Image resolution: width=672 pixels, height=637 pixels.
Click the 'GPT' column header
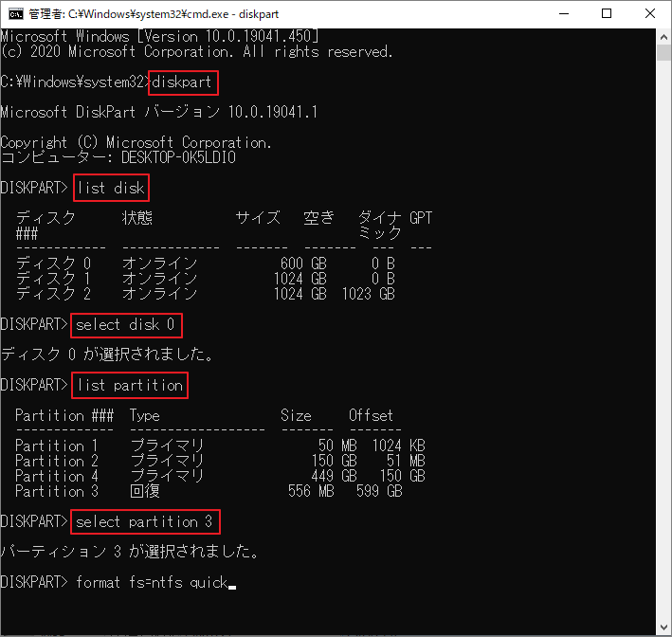421,218
